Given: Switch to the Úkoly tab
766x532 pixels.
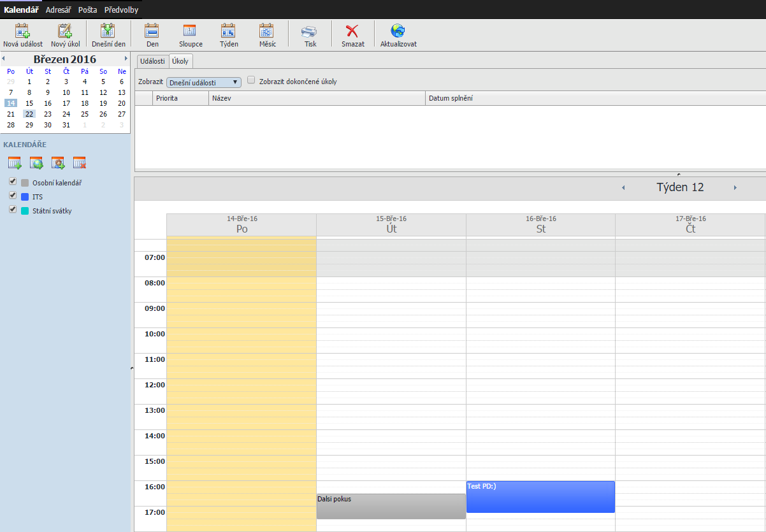Looking at the screenshot, I should point(180,61).
